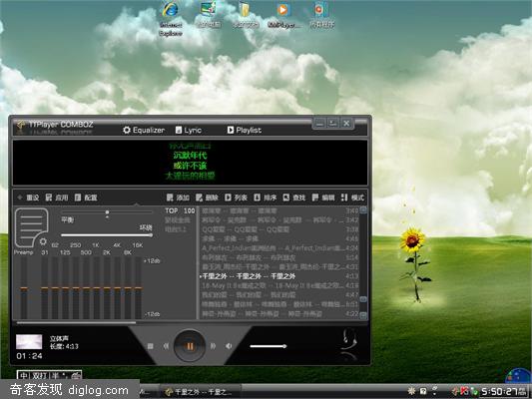Open the 列表 list menu
This screenshot has width=532, height=399.
tap(237, 198)
